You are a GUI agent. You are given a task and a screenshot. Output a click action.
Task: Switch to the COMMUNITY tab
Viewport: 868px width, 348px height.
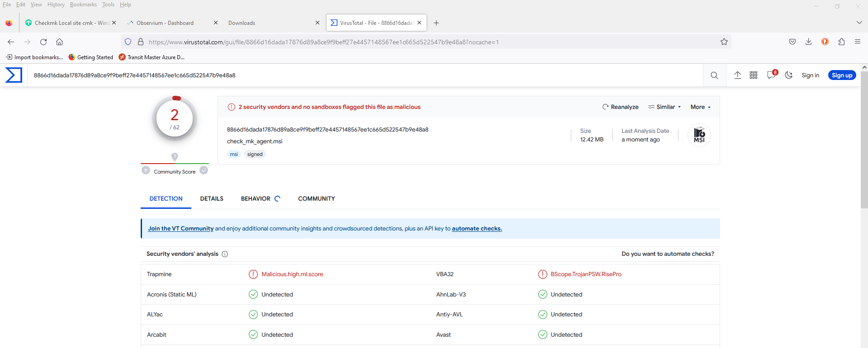317,199
